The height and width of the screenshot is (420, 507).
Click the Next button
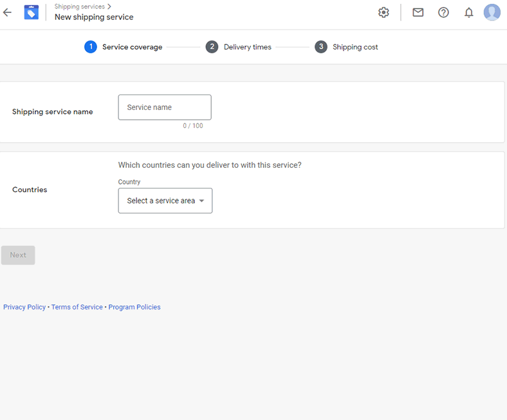(18, 255)
